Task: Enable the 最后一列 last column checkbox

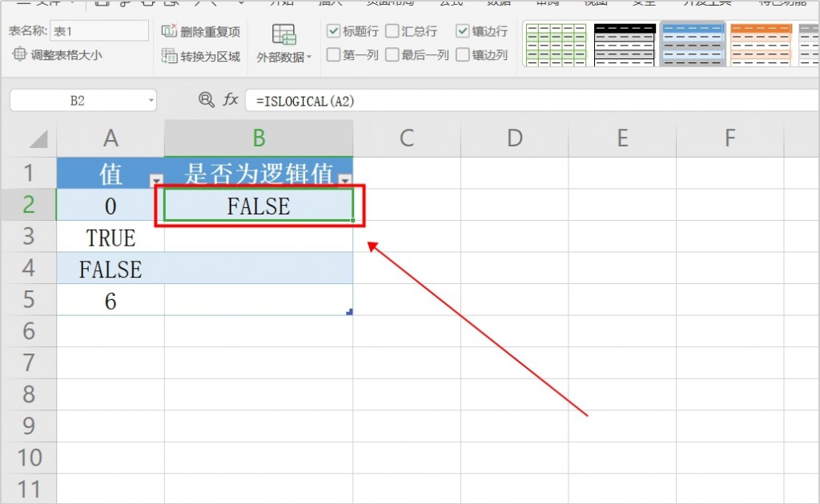Action: [392, 54]
